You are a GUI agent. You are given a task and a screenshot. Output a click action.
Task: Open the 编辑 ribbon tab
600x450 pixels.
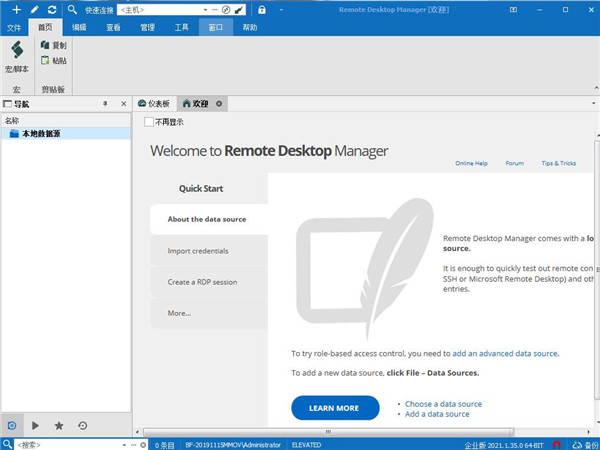pos(79,27)
